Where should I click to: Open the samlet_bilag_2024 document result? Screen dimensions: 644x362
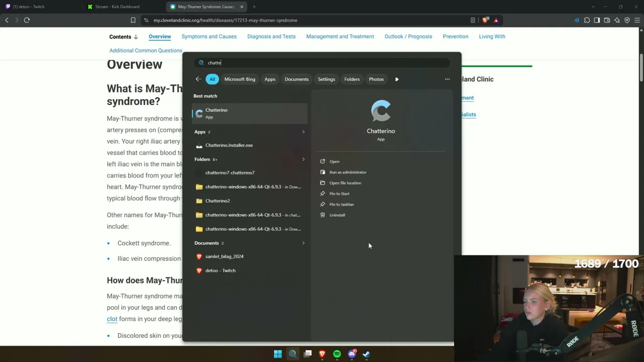pyautogui.click(x=250, y=256)
